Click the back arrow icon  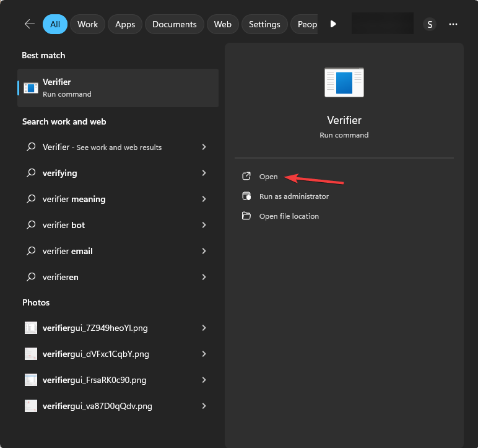tap(29, 24)
